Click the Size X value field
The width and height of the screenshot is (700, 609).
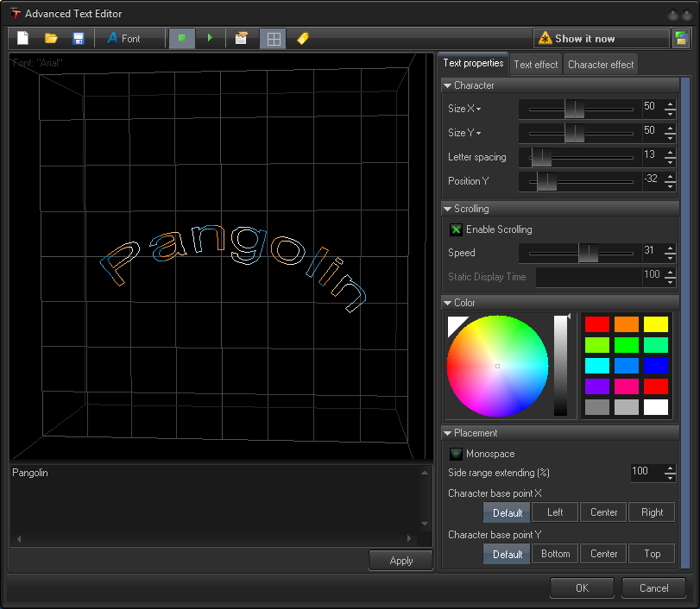pos(653,106)
